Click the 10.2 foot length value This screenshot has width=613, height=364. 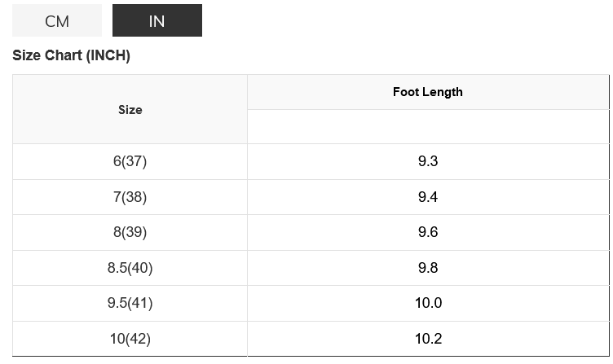427,339
